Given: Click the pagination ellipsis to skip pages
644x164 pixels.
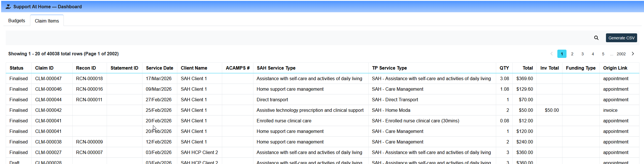Looking at the screenshot, I should coord(611,54).
